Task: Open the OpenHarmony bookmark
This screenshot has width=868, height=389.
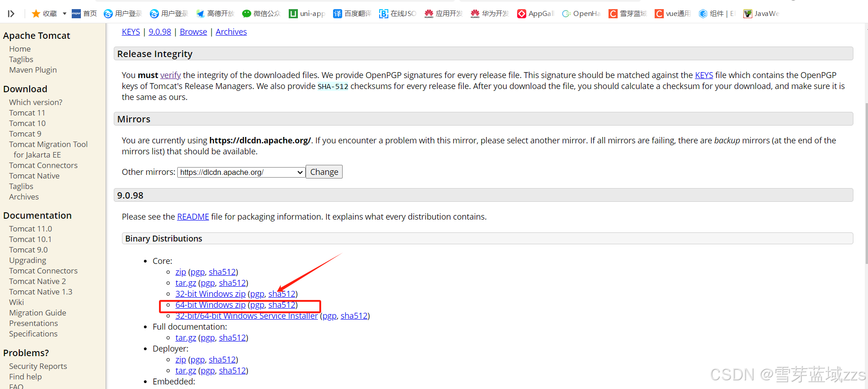Action: click(x=581, y=14)
